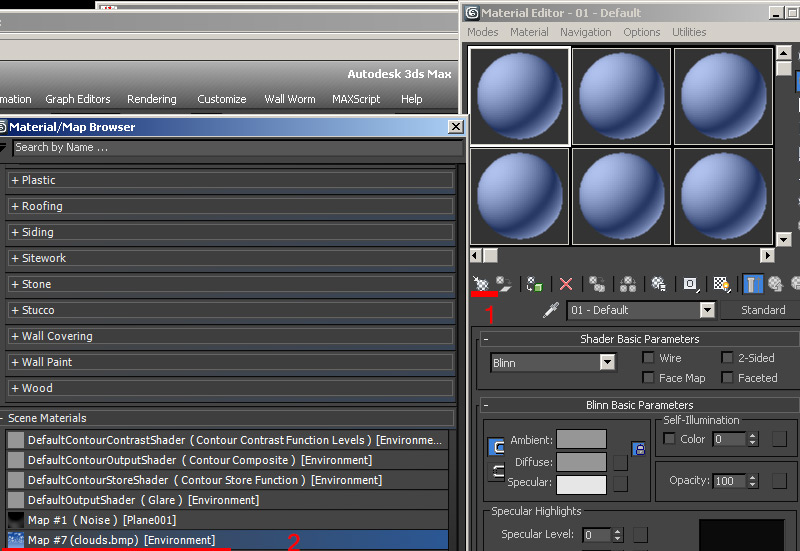Select DefaultContourOutputShader row
This screenshot has width=800, height=551.
(228, 460)
